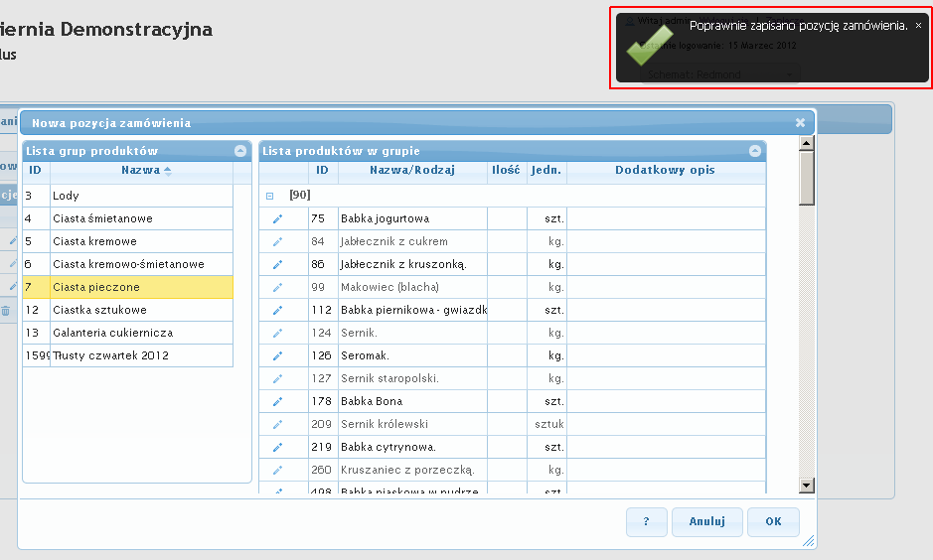Dismiss the success notification with its X
Screen dimensions: 933x560
(918, 26)
